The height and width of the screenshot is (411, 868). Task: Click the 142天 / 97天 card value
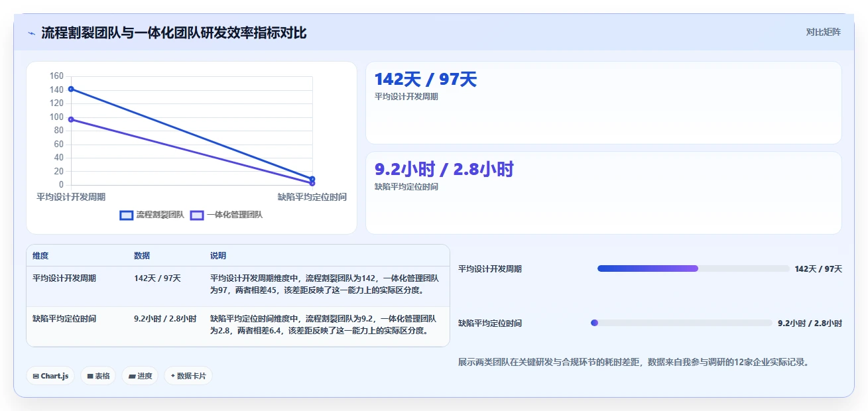point(426,80)
